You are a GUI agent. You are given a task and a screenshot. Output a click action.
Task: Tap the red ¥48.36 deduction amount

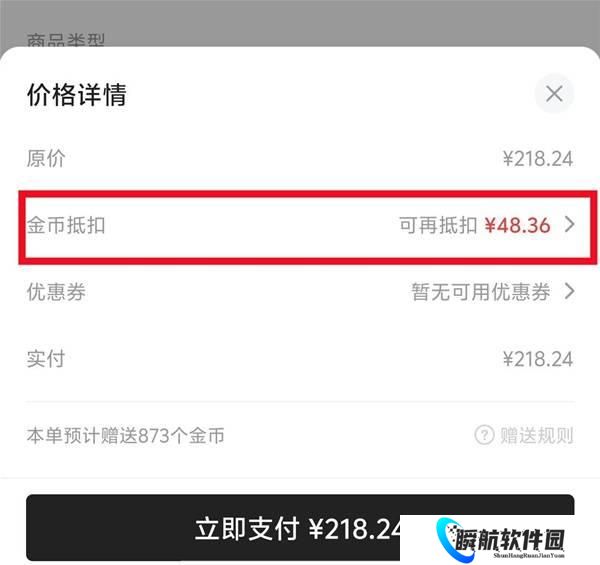(517, 225)
